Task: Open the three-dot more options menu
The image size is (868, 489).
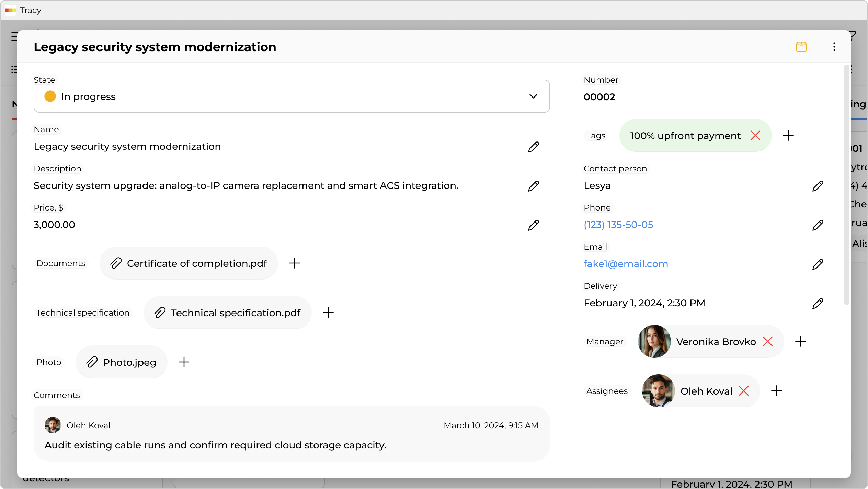Action: (834, 47)
